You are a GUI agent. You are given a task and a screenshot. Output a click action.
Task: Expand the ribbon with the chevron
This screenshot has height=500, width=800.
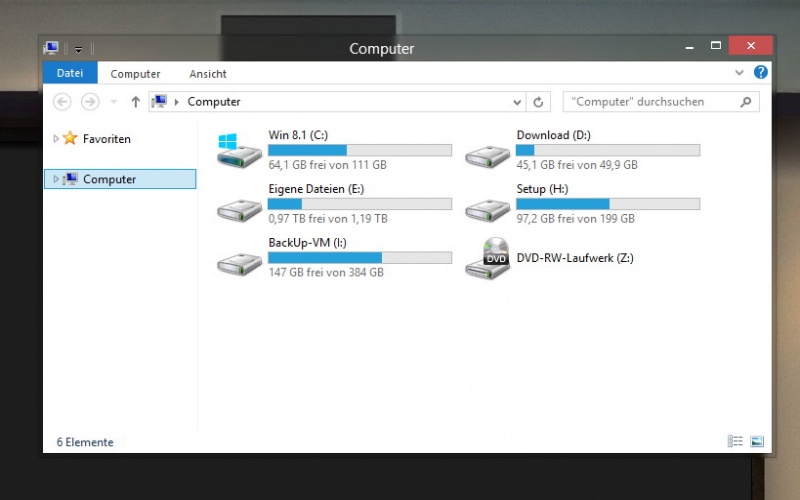click(739, 72)
